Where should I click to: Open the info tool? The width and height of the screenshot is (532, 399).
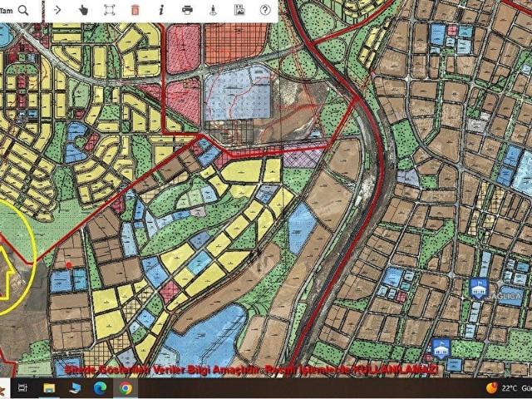pyautogui.click(x=161, y=10)
